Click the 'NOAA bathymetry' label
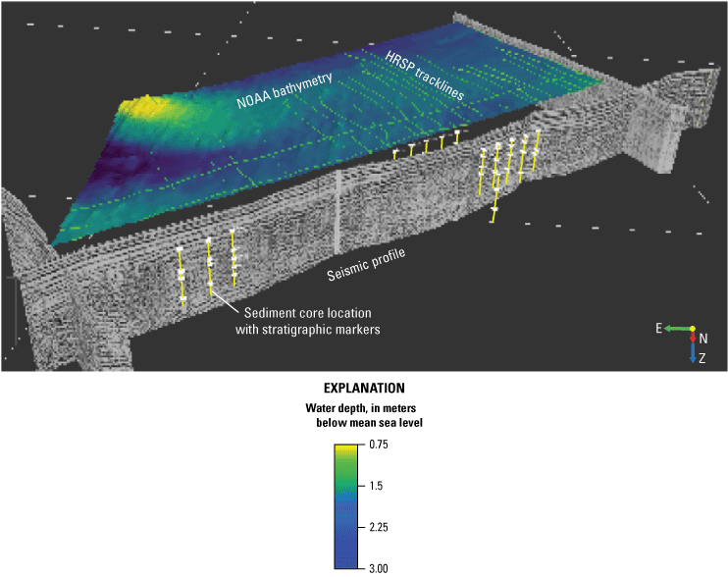728x577 pixels. (285, 90)
